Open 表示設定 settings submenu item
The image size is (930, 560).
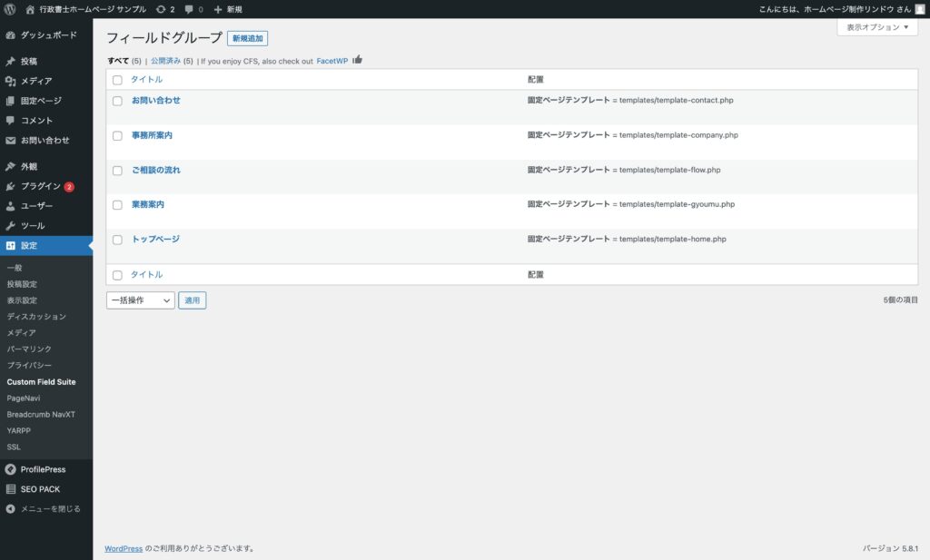[22, 300]
